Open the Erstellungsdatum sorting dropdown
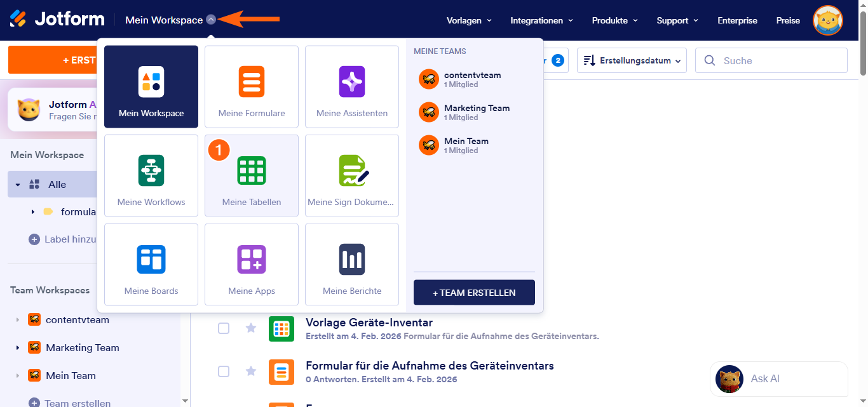The image size is (868, 407). pos(631,60)
